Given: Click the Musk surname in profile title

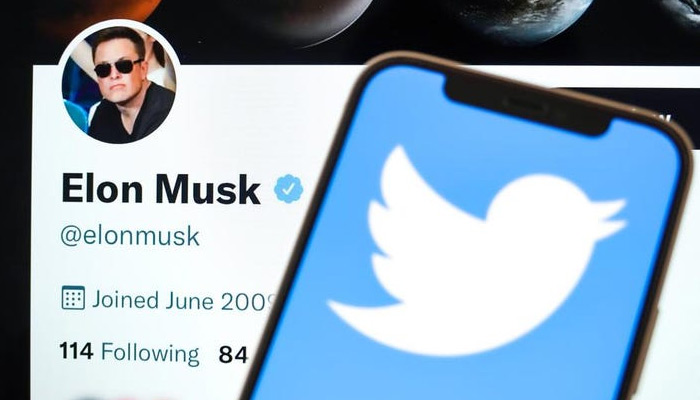Looking at the screenshot, I should (208, 189).
